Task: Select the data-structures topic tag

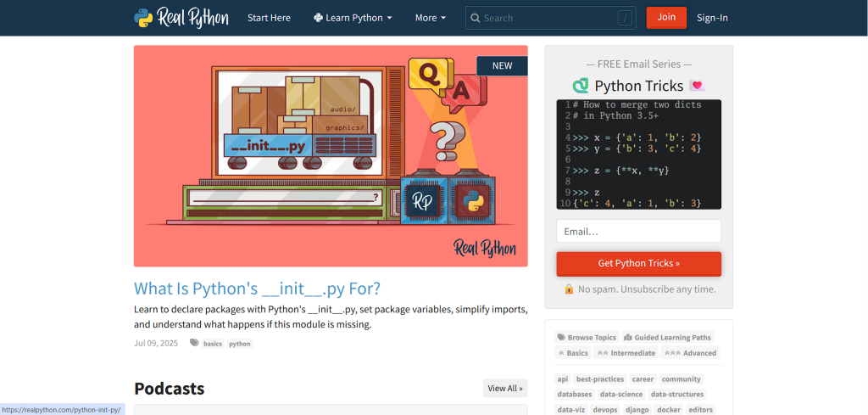Action: 677,395
